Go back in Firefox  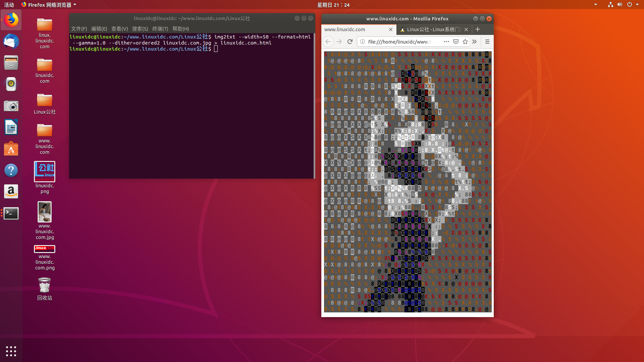point(328,42)
